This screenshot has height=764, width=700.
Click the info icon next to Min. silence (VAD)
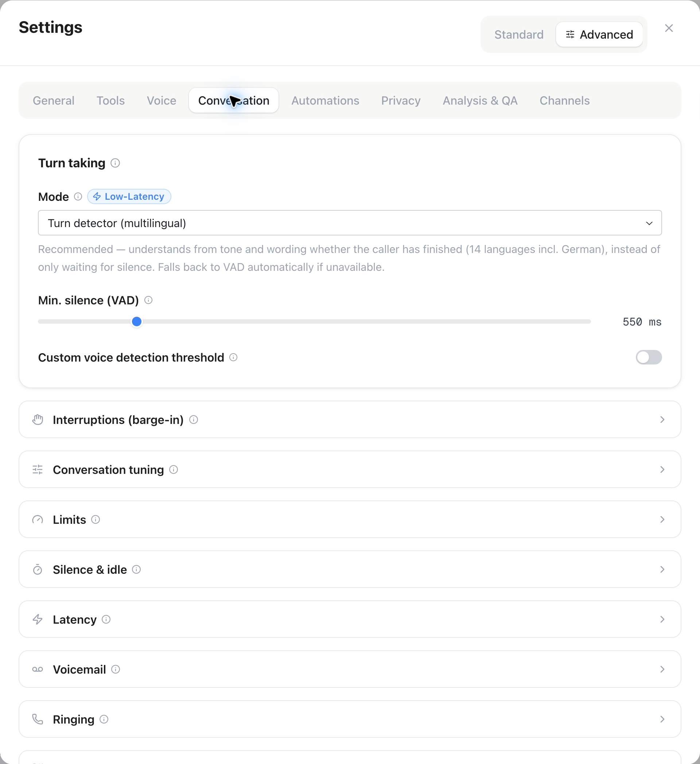(x=148, y=300)
